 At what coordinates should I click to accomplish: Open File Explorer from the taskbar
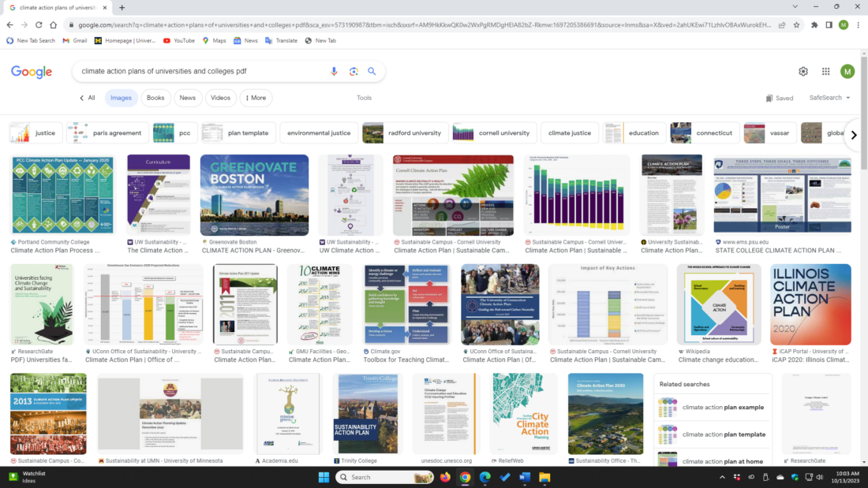click(544, 477)
